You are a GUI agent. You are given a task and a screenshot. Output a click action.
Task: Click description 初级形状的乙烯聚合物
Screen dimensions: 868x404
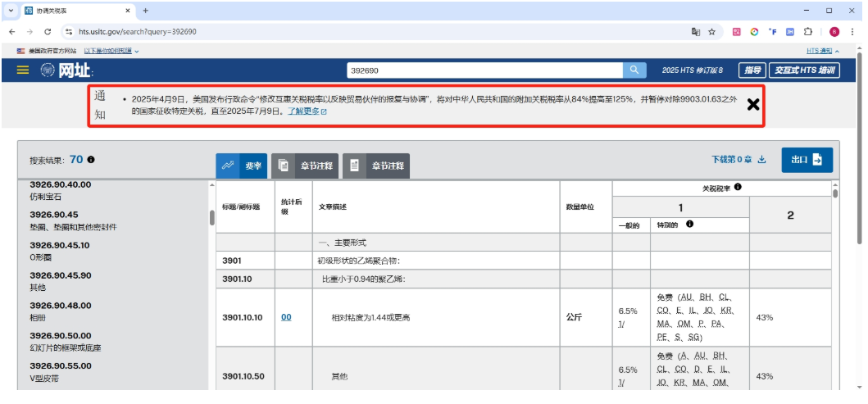(x=359, y=261)
